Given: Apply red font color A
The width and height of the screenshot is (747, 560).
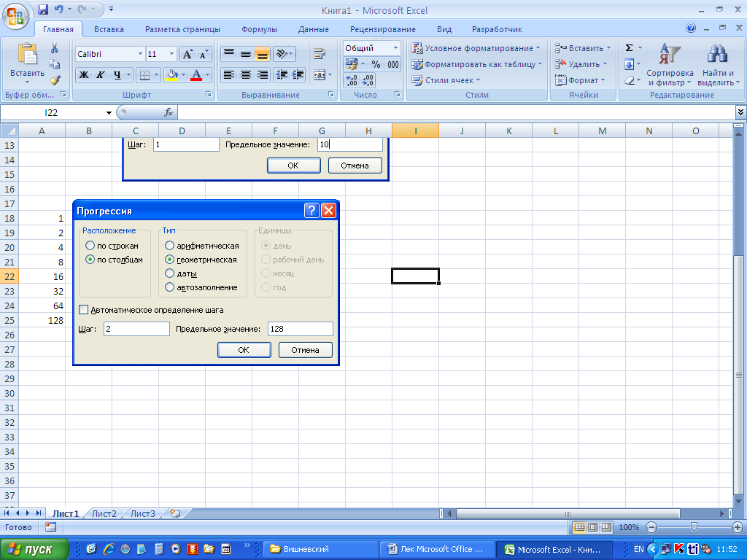Looking at the screenshot, I should click(196, 75).
